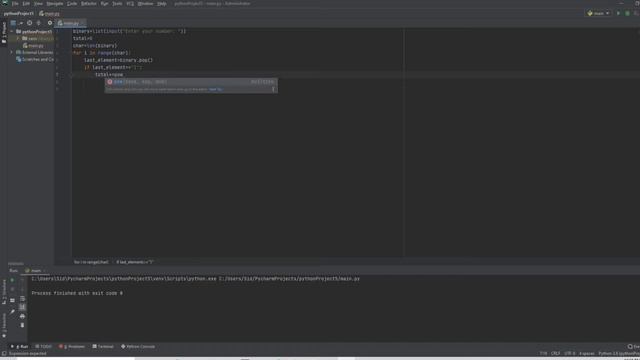This screenshot has width=640, height=360.
Task: Open Project panel gear settings
Action: pyautogui.click(x=50, y=23)
